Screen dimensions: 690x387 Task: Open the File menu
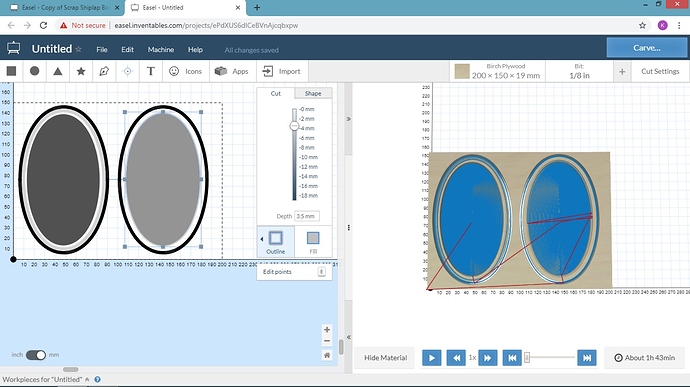click(102, 49)
